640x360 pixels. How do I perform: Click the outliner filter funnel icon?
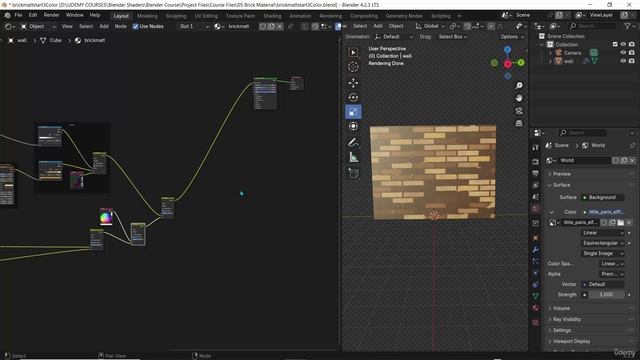pyautogui.click(x=627, y=26)
